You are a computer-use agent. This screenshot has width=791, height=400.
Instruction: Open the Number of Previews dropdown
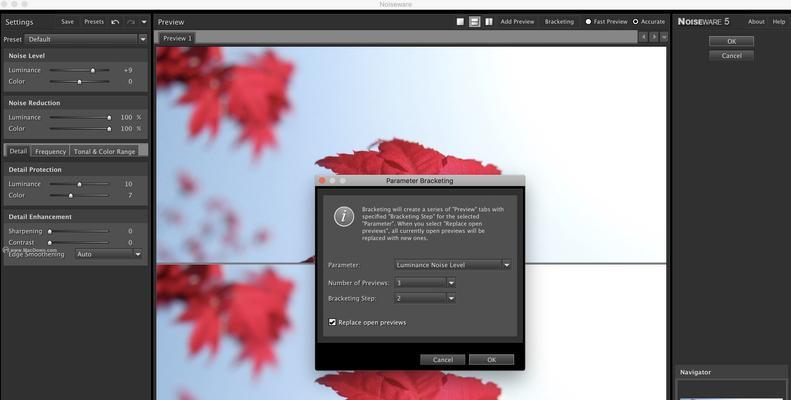[x=425, y=283]
